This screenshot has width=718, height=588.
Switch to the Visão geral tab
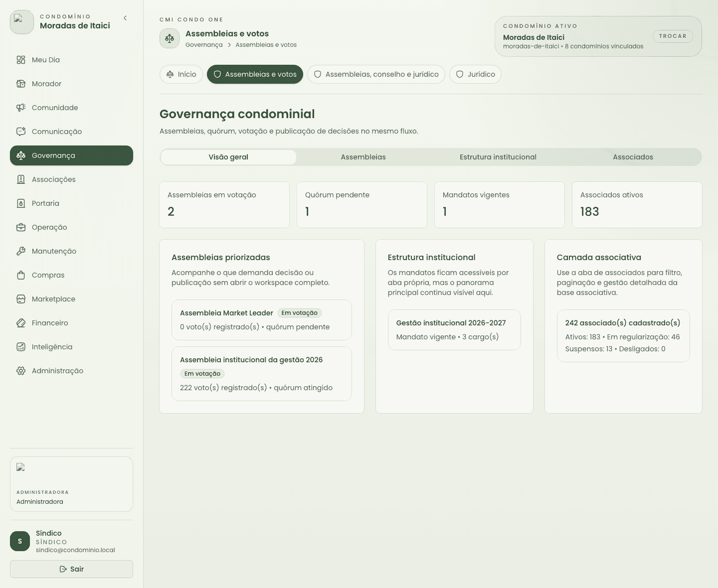click(228, 157)
